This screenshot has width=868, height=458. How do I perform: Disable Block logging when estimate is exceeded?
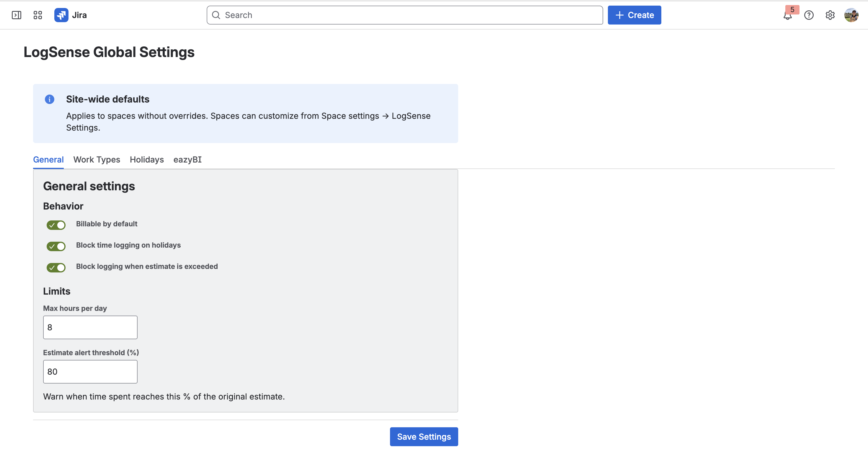[56, 267]
